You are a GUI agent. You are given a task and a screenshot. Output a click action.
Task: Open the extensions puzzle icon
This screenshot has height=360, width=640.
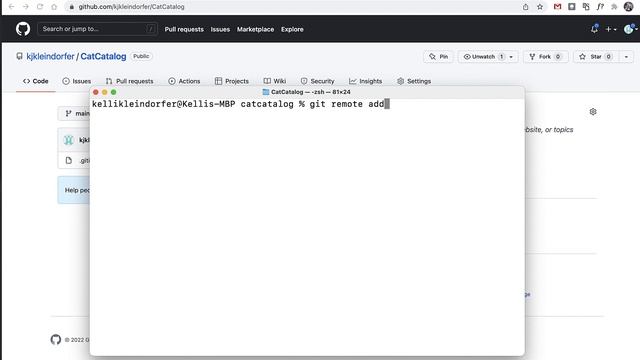click(x=614, y=7)
